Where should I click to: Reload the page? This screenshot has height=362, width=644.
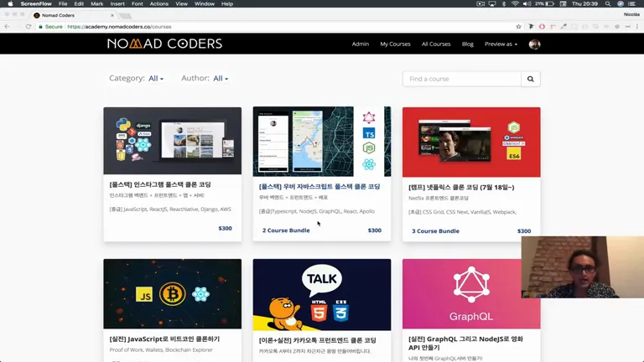click(x=29, y=27)
